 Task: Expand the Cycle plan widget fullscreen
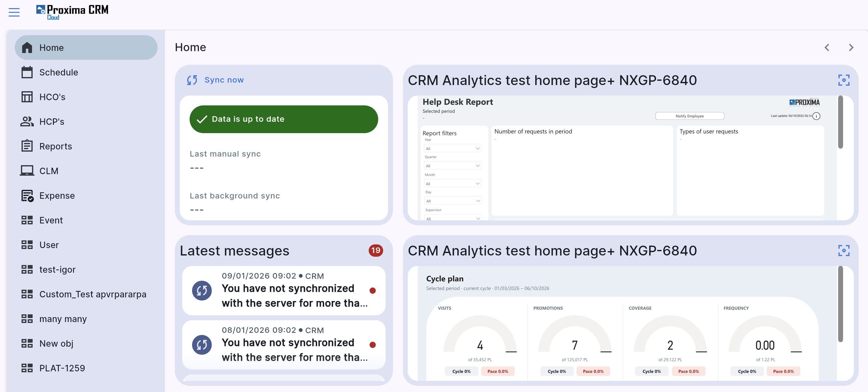(844, 251)
